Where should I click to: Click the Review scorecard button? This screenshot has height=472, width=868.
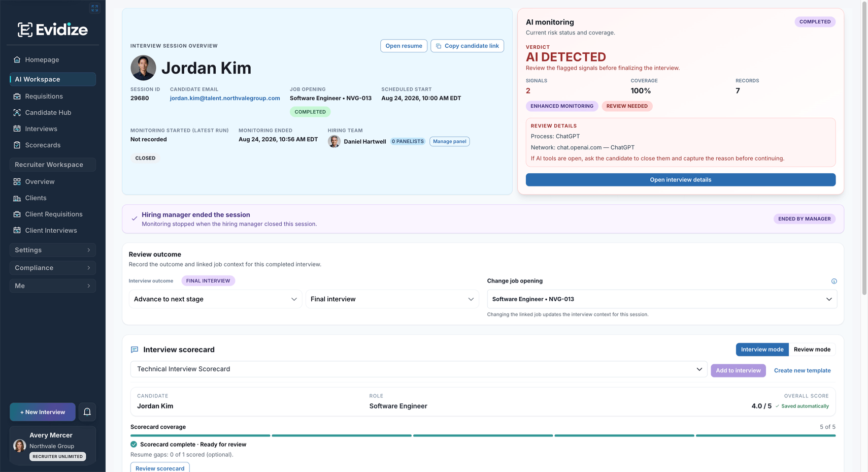tap(160, 468)
